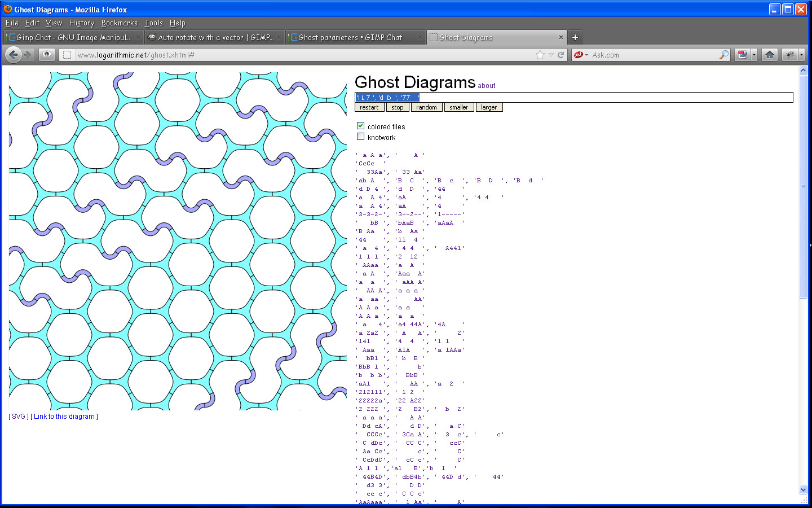Image resolution: width=812 pixels, height=508 pixels.
Task: Click the stop button
Action: click(398, 107)
